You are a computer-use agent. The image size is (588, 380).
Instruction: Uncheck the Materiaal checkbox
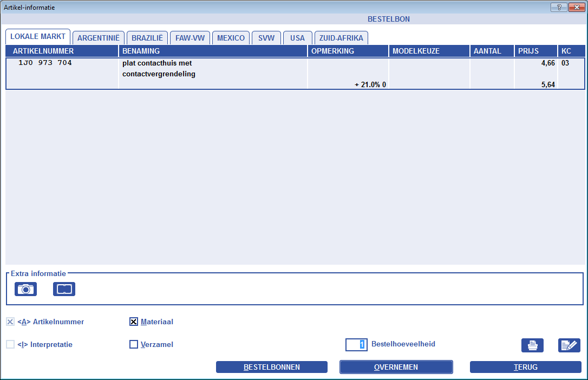[x=134, y=322]
